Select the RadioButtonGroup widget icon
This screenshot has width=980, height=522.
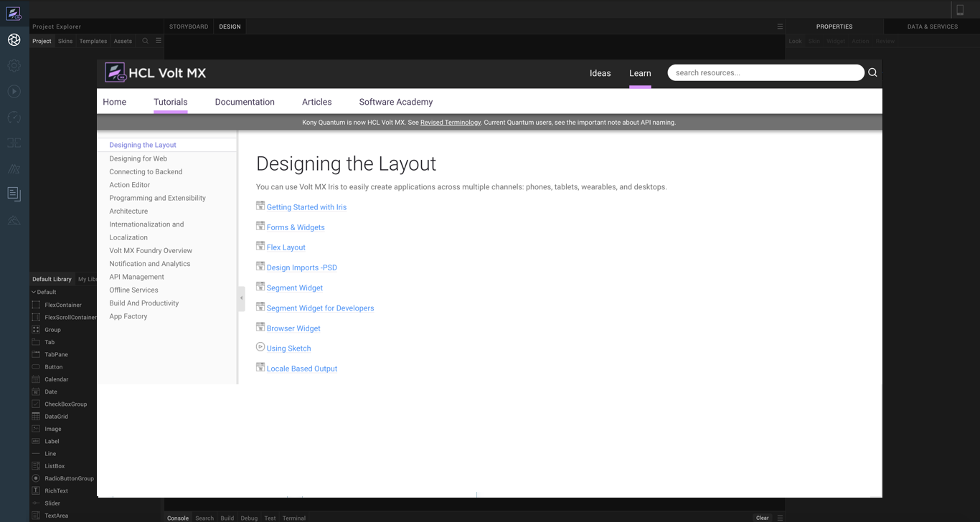(x=36, y=478)
